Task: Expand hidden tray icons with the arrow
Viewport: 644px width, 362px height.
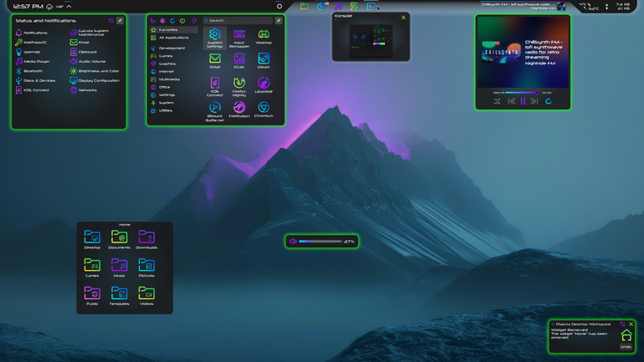Action: pos(69,6)
